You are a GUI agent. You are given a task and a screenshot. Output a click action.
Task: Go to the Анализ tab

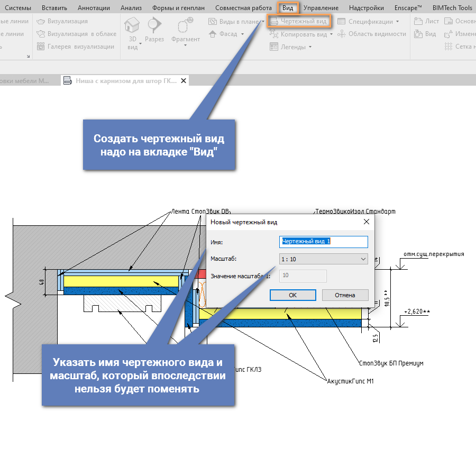pyautogui.click(x=131, y=8)
